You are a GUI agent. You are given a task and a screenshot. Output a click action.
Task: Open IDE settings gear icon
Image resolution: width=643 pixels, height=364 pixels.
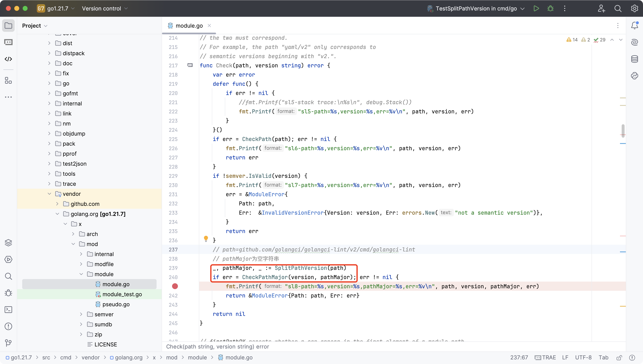[634, 9]
